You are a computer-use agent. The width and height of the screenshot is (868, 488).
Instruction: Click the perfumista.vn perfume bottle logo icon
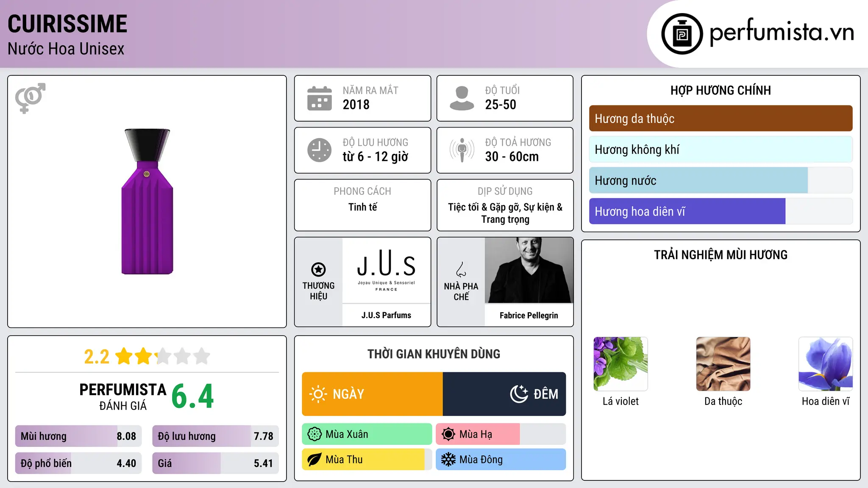pos(682,34)
